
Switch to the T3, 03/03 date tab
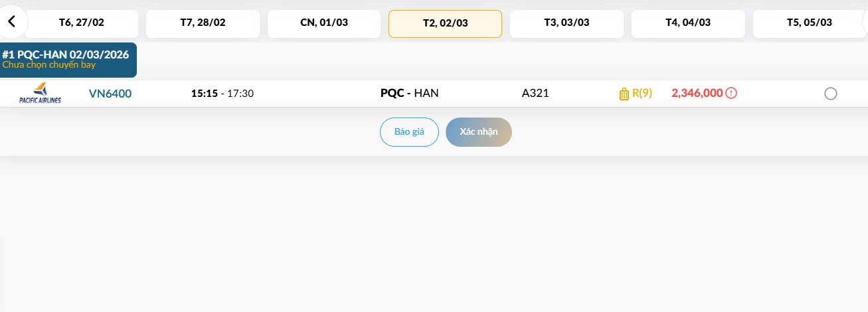[566, 23]
